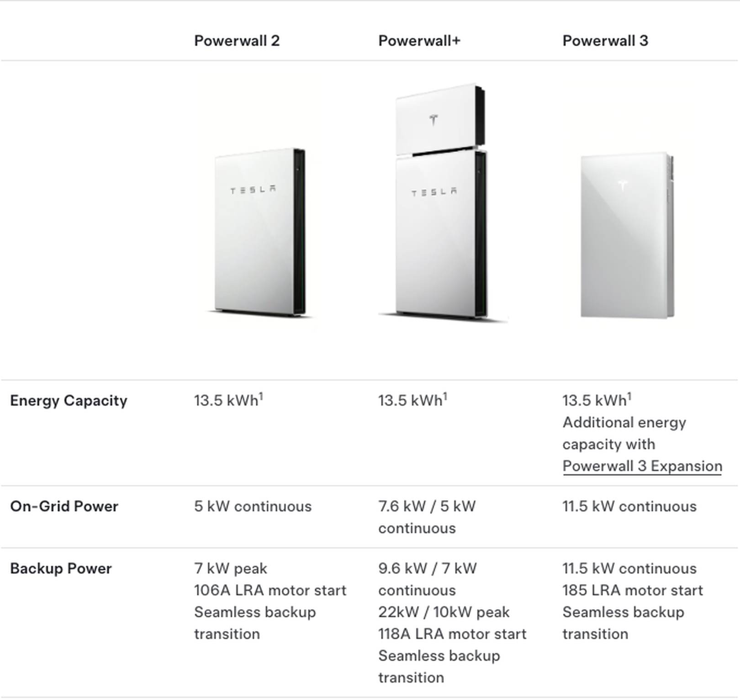This screenshot has height=700, width=740.
Task: Select the Powerwall 2 column heading
Action: [237, 41]
